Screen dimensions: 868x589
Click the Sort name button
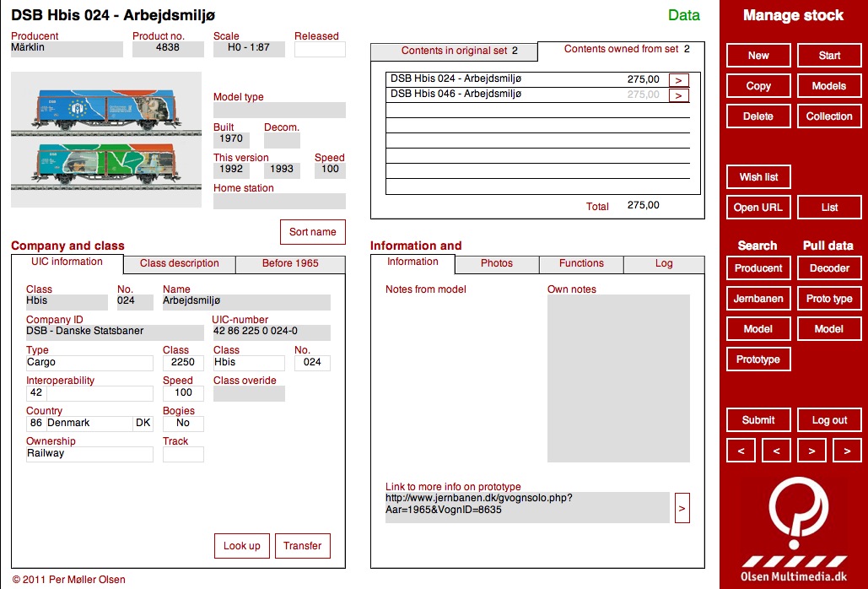[313, 232]
